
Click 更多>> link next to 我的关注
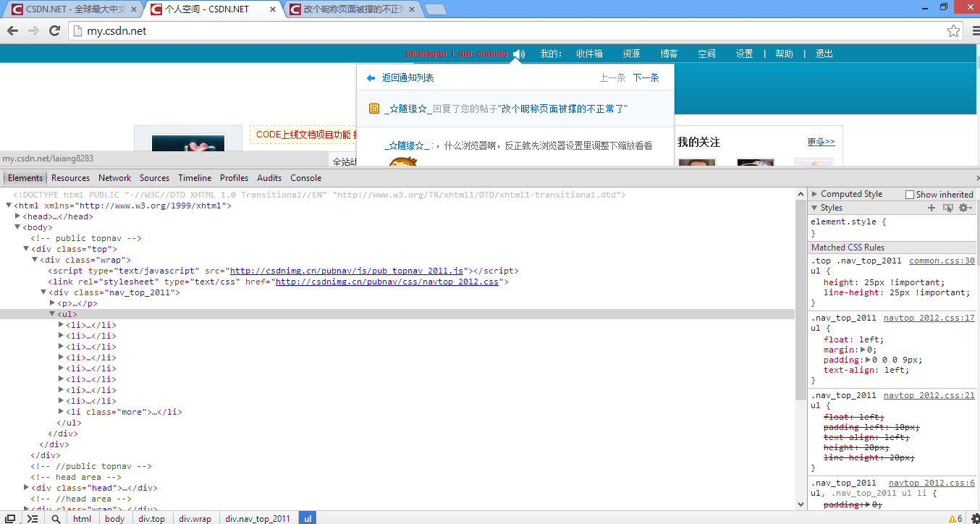821,143
